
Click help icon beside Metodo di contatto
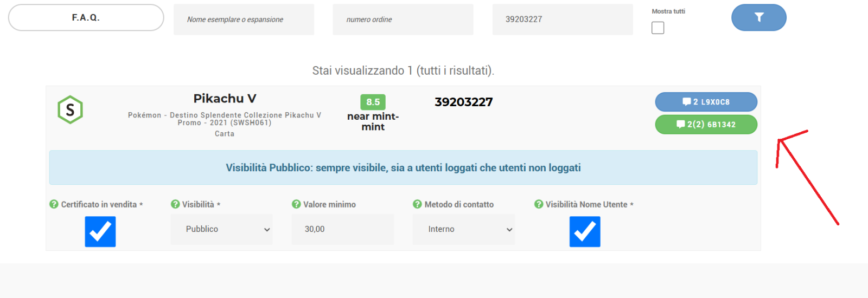[417, 204]
